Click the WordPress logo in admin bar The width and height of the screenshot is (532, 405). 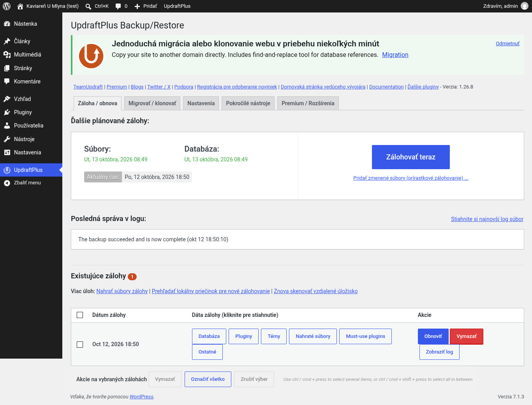click(7, 6)
